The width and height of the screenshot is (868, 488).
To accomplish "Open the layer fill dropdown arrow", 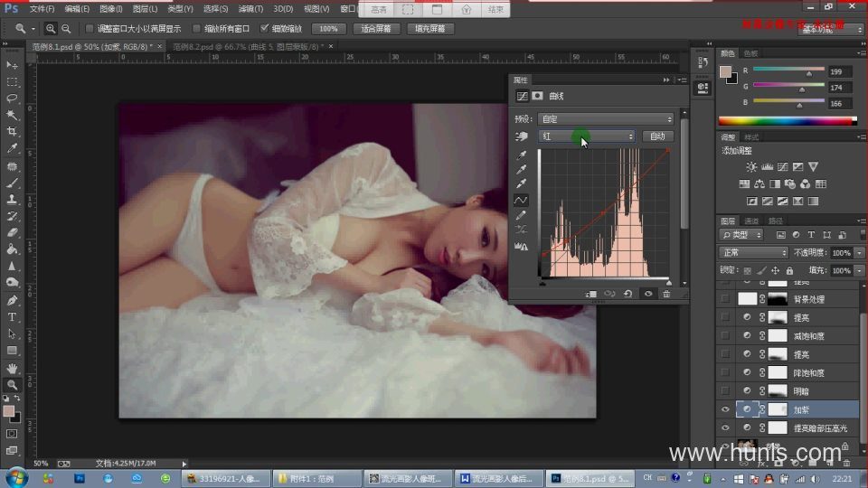I will (x=859, y=270).
